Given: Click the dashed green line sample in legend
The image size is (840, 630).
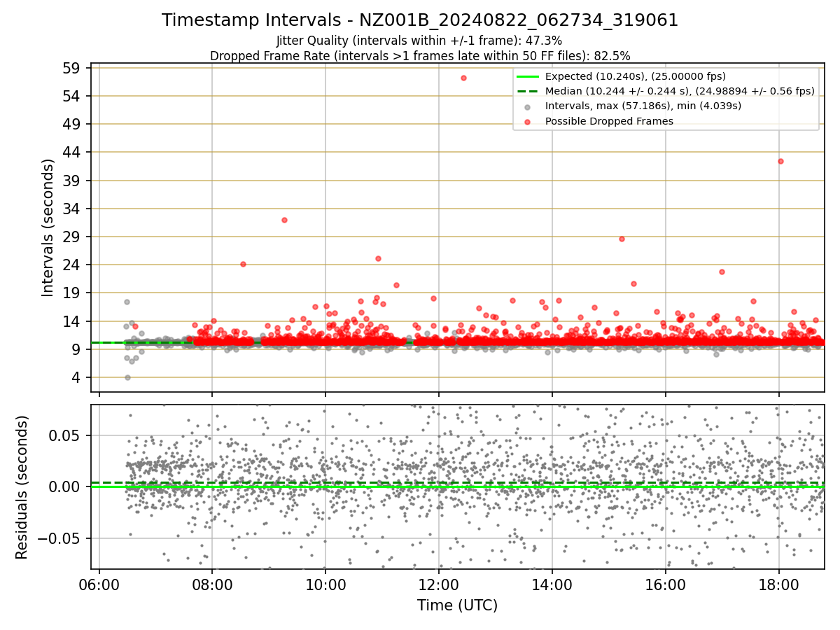Looking at the screenshot, I should pos(528,91).
